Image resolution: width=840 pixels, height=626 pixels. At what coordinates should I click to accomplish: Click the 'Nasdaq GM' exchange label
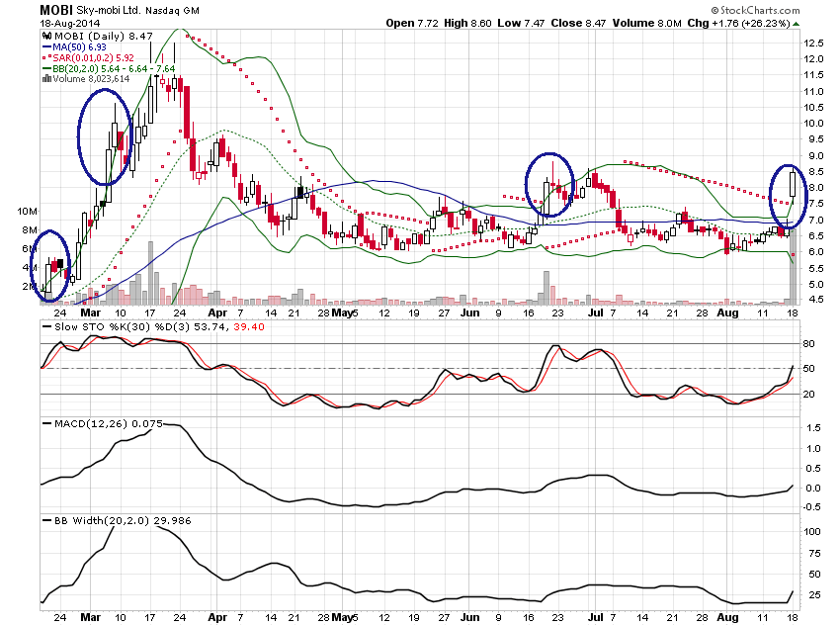point(173,11)
